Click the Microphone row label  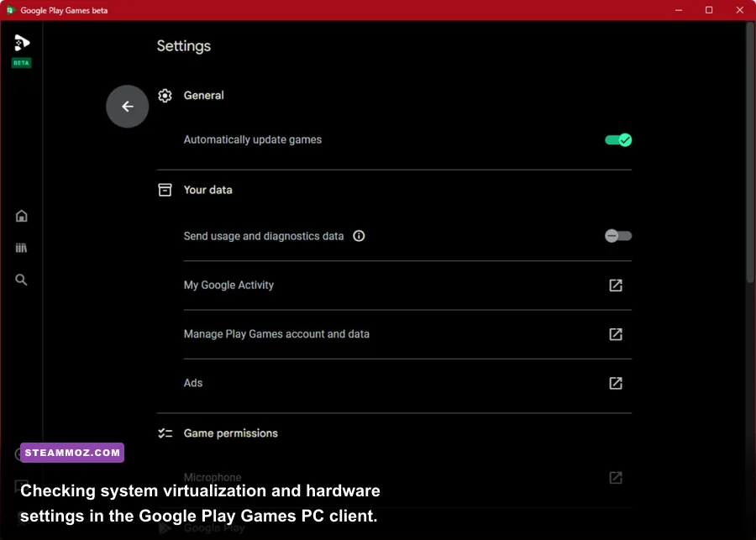213,477
